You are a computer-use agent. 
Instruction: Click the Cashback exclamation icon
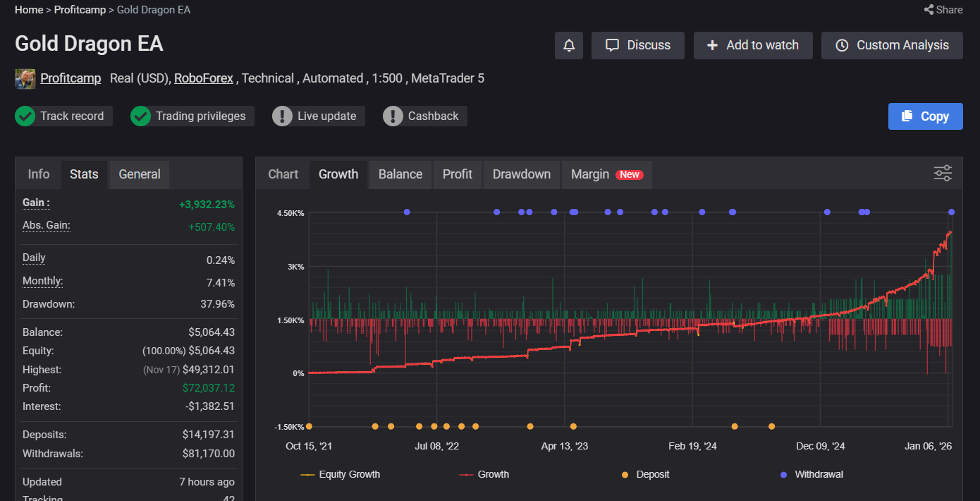point(393,116)
